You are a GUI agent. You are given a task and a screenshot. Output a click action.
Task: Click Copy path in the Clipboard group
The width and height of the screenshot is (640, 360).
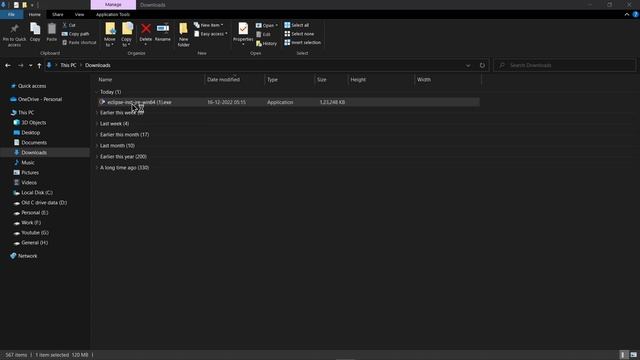[76, 34]
